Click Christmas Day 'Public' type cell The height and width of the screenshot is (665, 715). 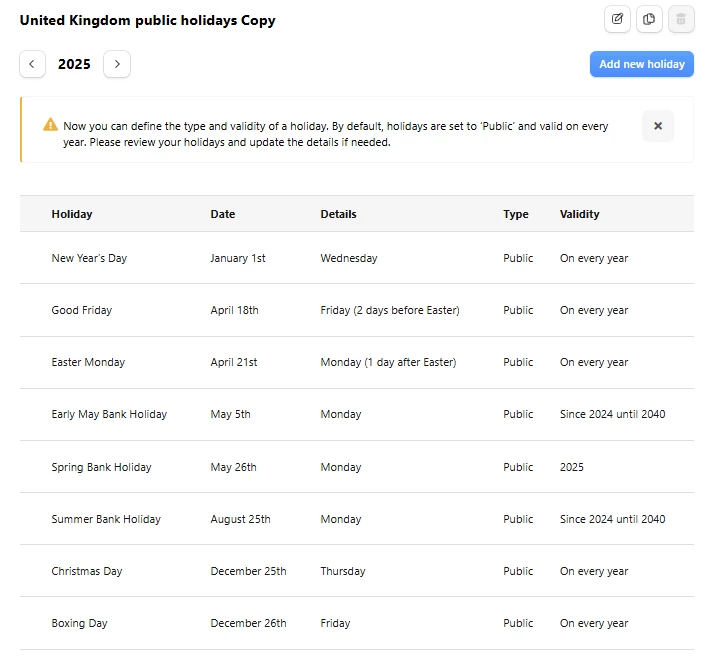[x=518, y=571]
